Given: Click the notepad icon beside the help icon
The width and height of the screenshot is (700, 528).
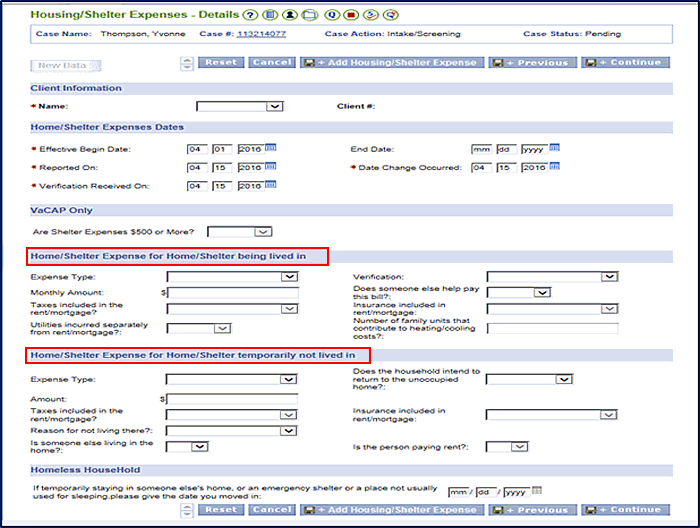Looking at the screenshot, I should pyautogui.click(x=270, y=15).
